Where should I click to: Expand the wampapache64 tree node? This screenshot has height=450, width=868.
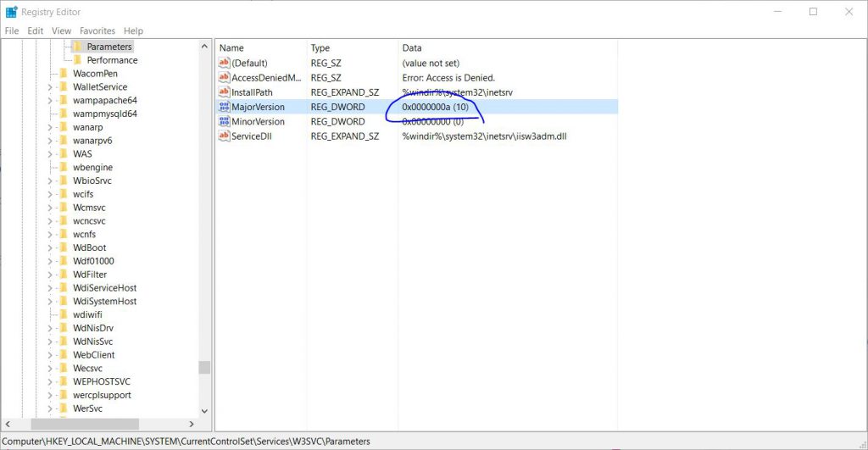point(49,100)
